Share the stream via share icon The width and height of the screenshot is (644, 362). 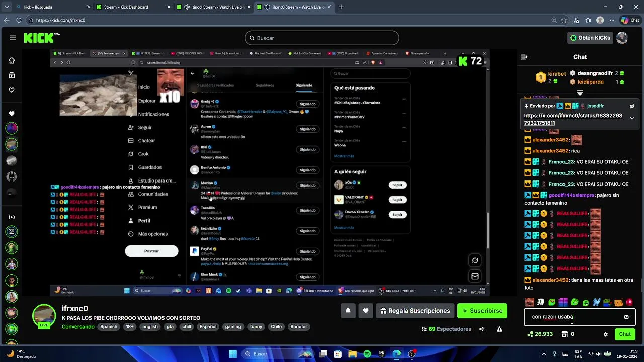(481, 329)
